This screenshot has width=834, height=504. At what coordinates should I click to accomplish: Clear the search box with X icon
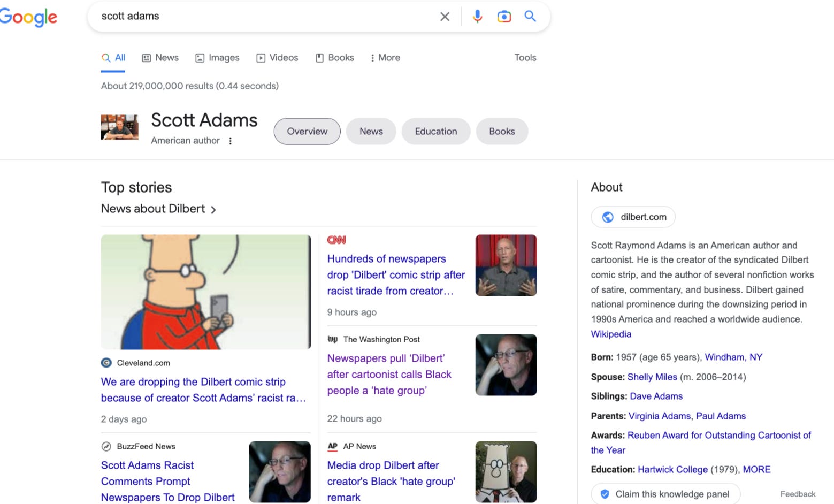pyautogui.click(x=445, y=17)
